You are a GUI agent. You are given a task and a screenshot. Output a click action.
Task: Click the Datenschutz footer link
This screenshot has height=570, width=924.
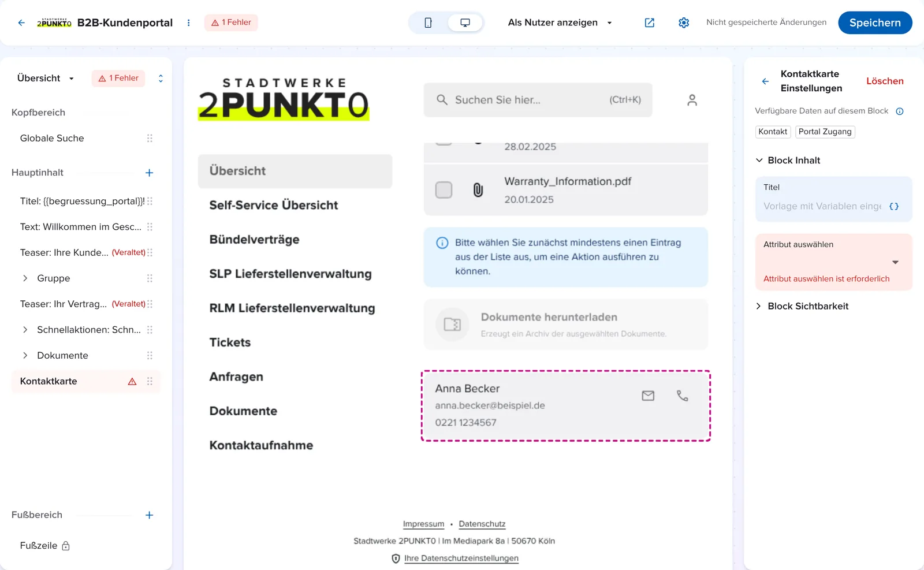click(482, 524)
